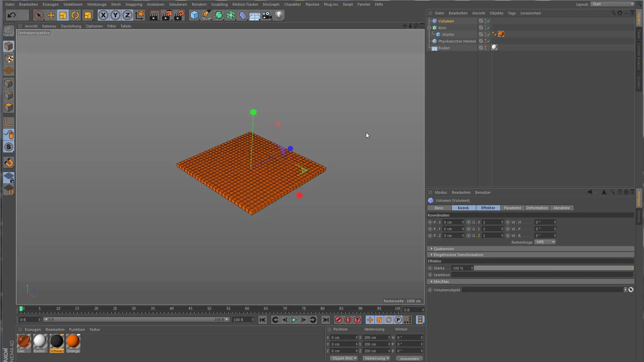This screenshot has width=644, height=362.
Task: Open the Layout Start dropdown
Action: pos(612,4)
